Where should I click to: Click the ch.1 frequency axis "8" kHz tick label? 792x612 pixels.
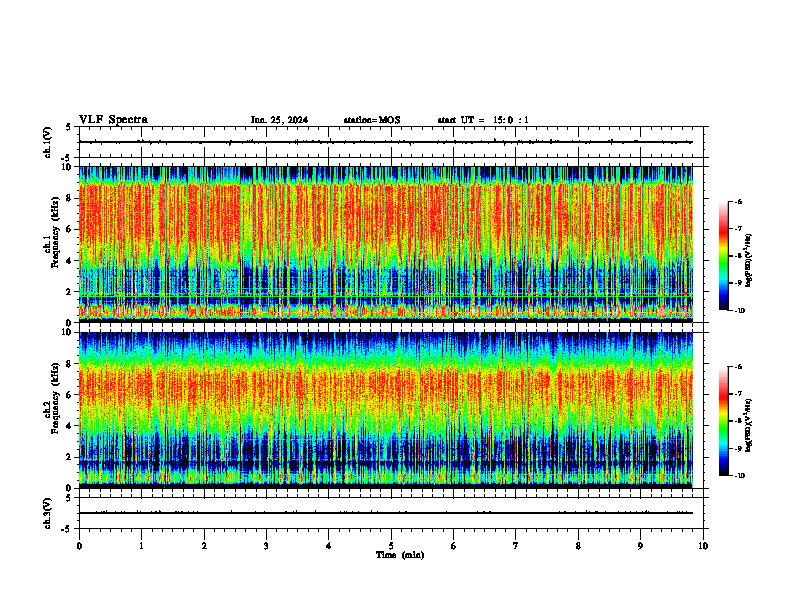(70, 198)
